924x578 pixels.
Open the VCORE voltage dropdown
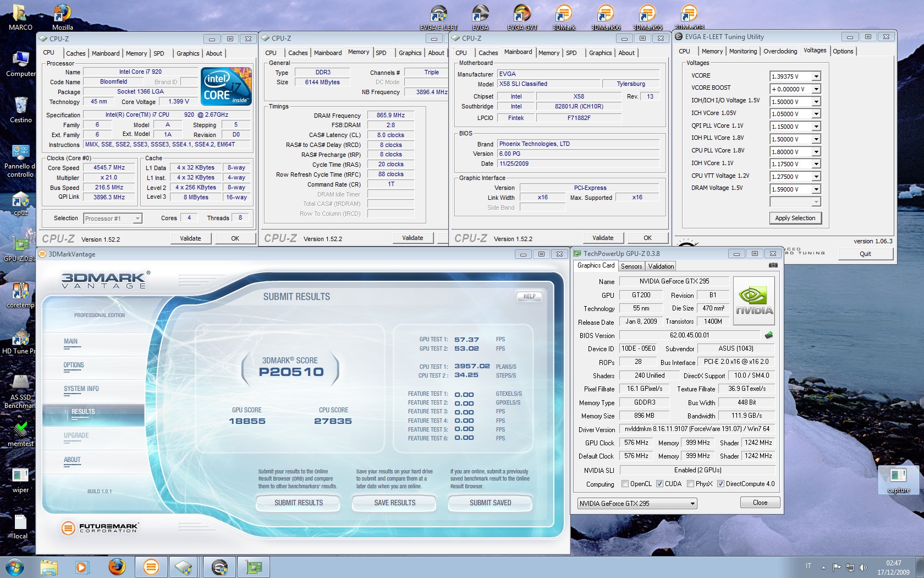point(816,77)
